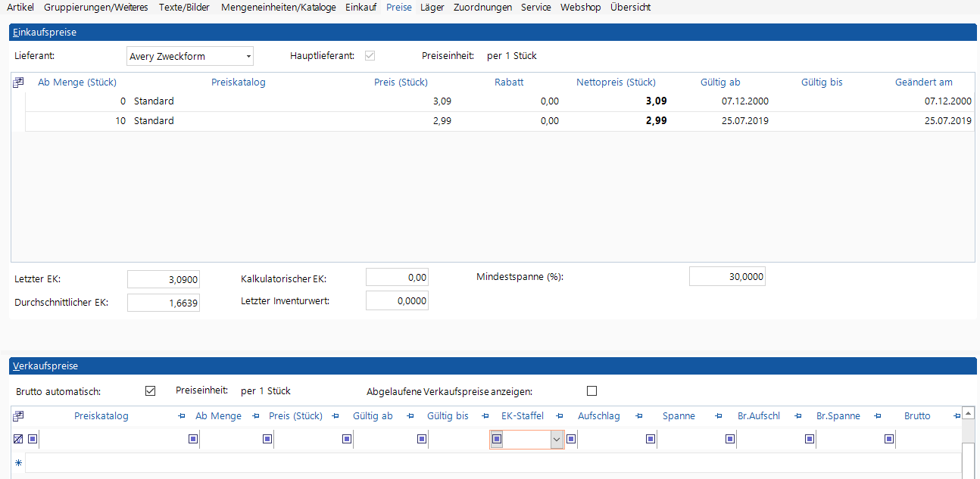Expand the EK-Staffel filter dropdown arrow
The width and height of the screenshot is (980, 479).
click(x=557, y=439)
